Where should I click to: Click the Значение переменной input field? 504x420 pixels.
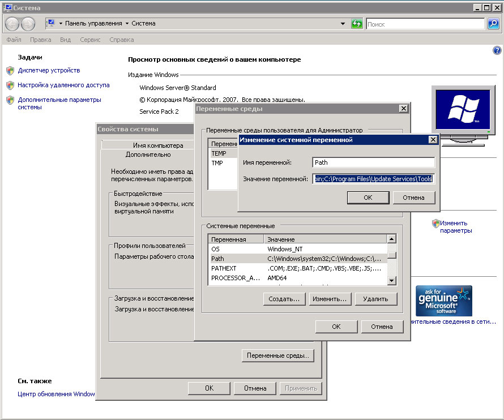point(373,179)
